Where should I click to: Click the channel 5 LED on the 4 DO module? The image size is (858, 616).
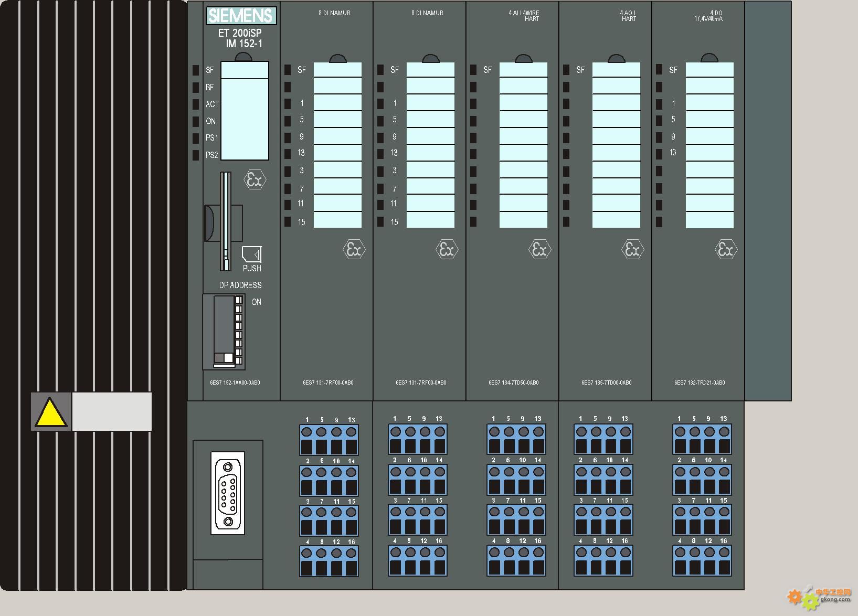pos(659,120)
